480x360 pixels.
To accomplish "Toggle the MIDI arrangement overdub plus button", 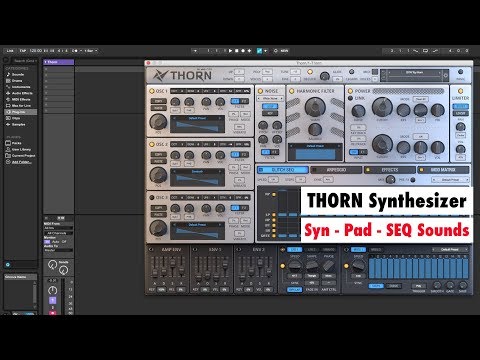I will pyautogui.click(x=249, y=51).
